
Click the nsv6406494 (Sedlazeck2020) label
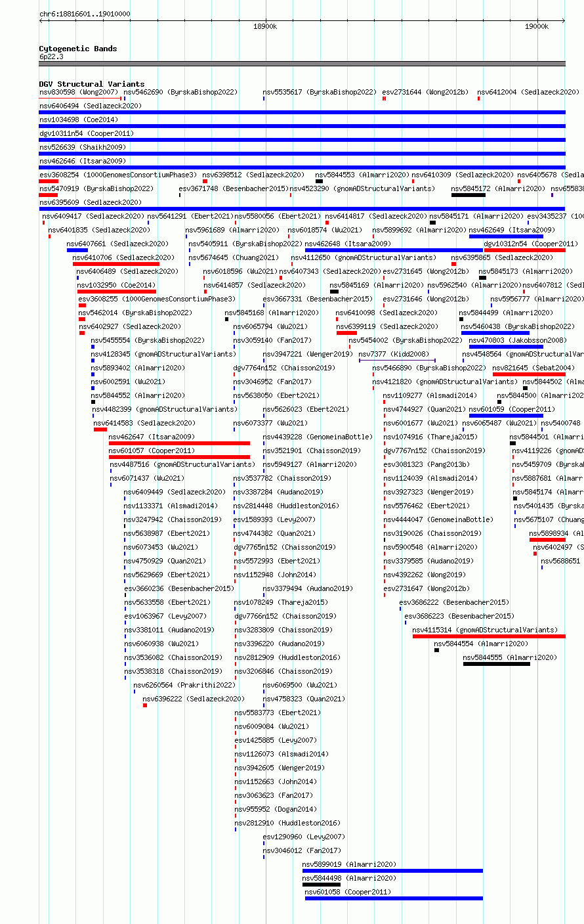coord(90,106)
